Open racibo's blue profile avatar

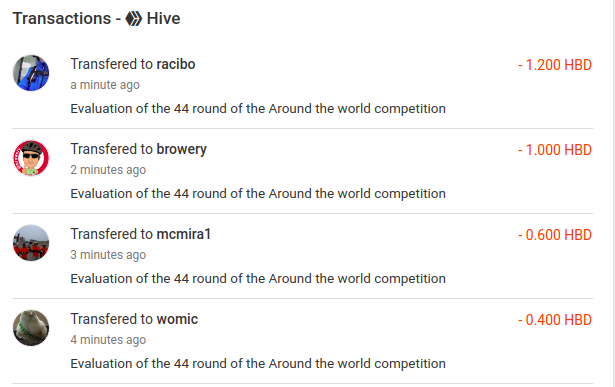click(31, 73)
